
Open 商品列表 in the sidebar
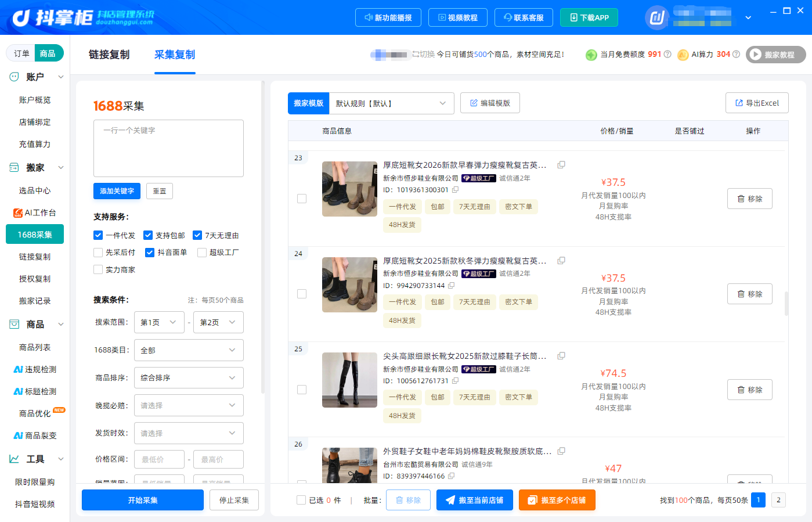click(35, 347)
